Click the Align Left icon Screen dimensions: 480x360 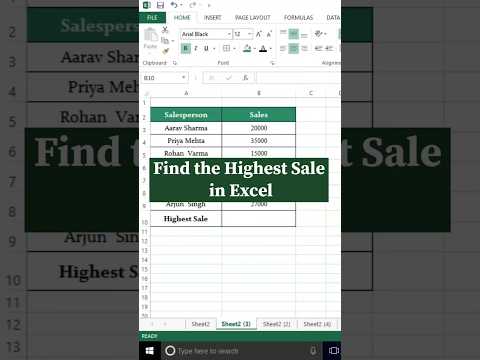tap(283, 49)
